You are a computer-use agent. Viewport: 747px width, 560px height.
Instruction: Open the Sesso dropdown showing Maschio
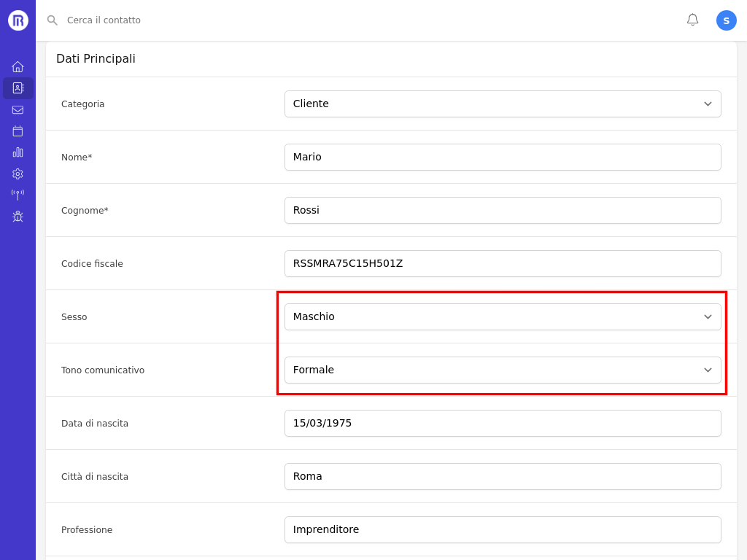[x=502, y=316]
